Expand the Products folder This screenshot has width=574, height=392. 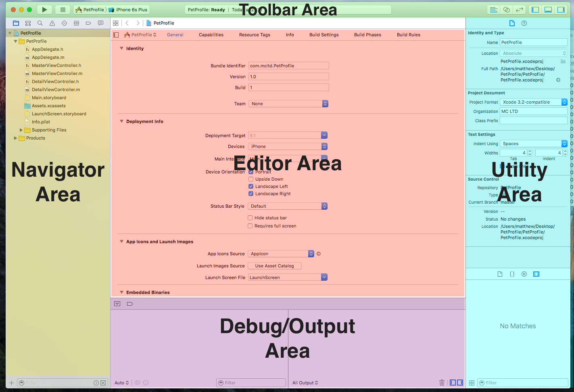[x=15, y=138]
